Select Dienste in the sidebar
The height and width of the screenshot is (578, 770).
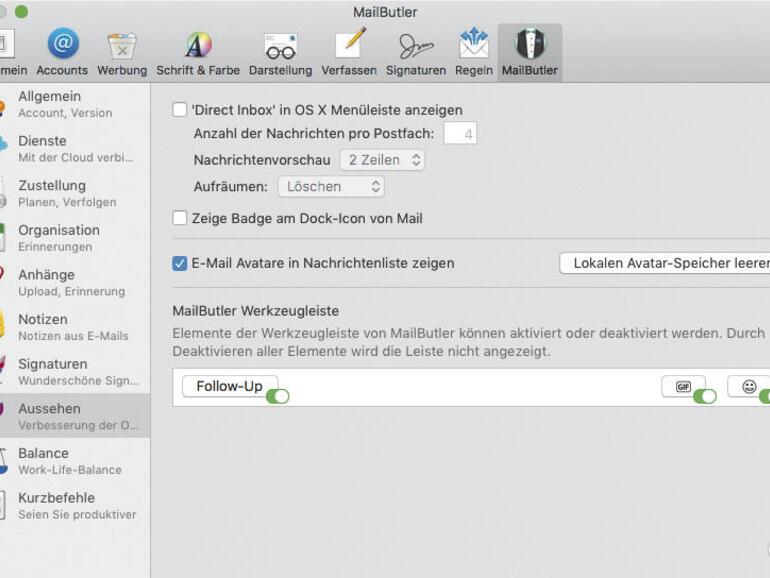(75, 149)
